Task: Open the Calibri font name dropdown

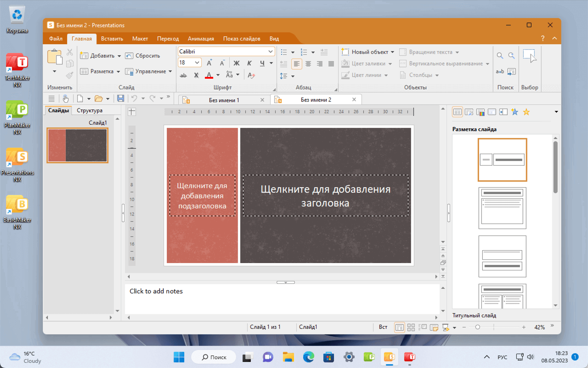Action: pos(271,52)
